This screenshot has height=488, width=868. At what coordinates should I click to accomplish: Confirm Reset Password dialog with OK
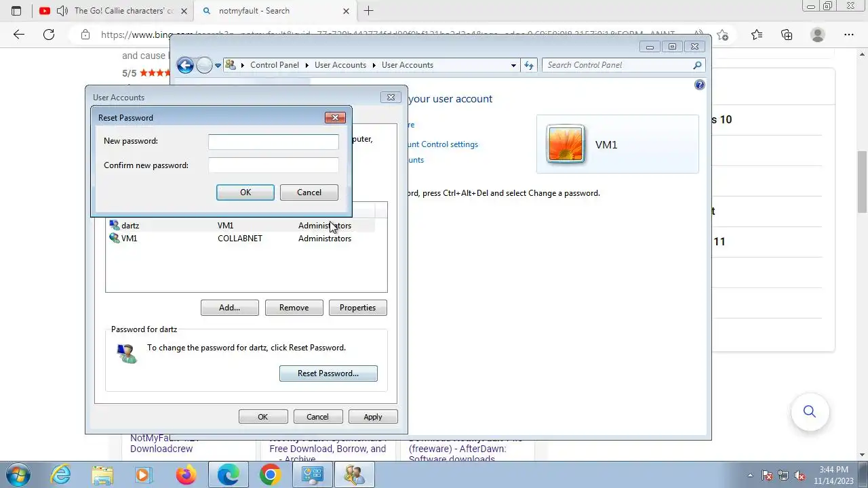(x=245, y=192)
